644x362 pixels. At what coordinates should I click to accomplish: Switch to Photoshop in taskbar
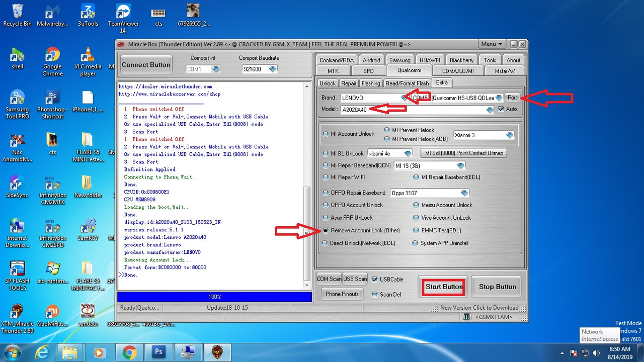tap(158, 352)
